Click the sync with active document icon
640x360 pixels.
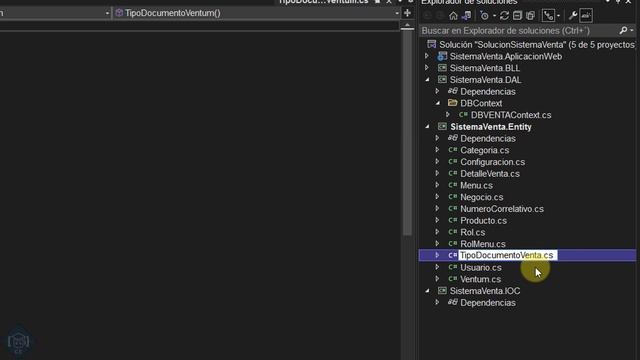pyautogui.click(x=504, y=16)
